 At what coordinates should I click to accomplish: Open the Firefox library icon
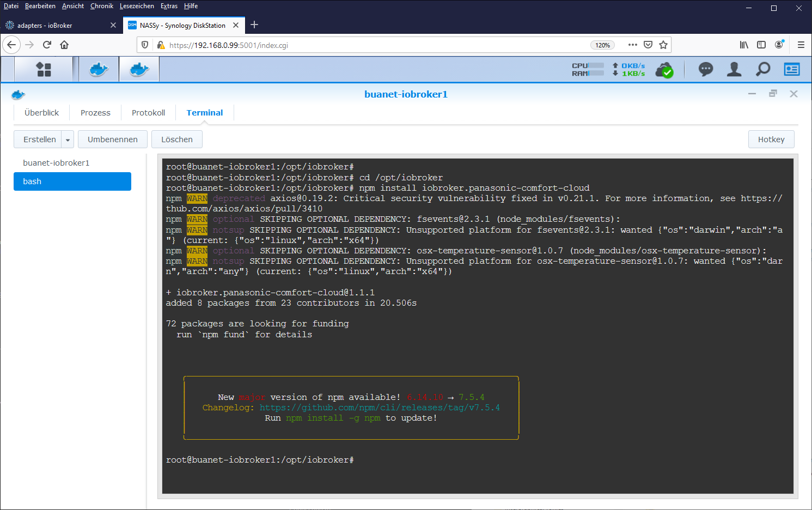[744, 45]
